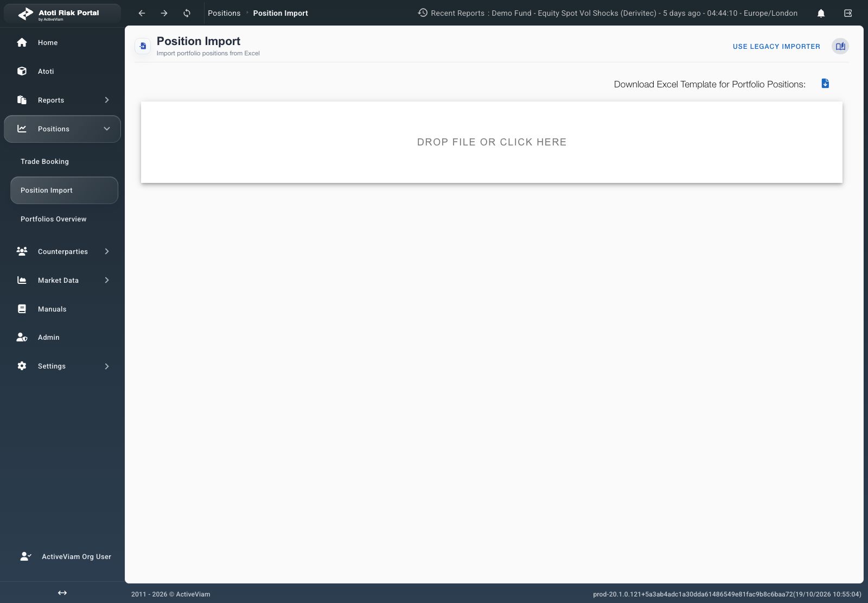Click the Recent Reports history icon

click(423, 12)
